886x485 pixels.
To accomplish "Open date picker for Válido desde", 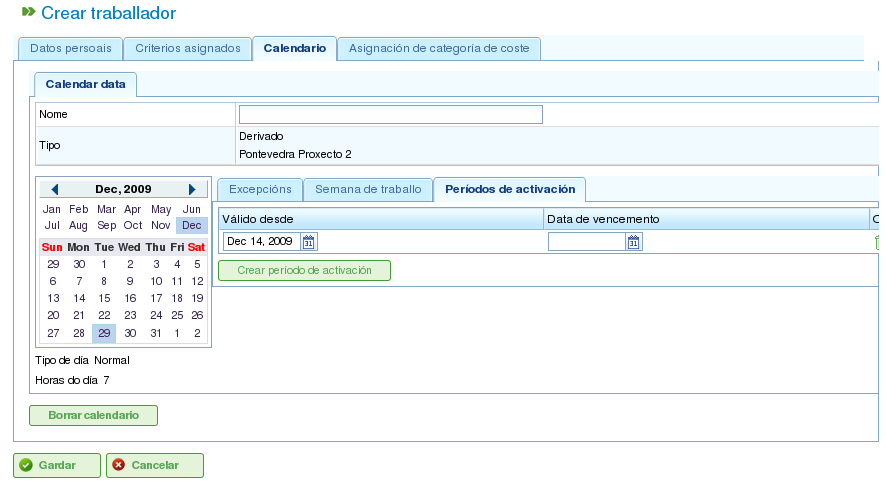I will click(309, 242).
